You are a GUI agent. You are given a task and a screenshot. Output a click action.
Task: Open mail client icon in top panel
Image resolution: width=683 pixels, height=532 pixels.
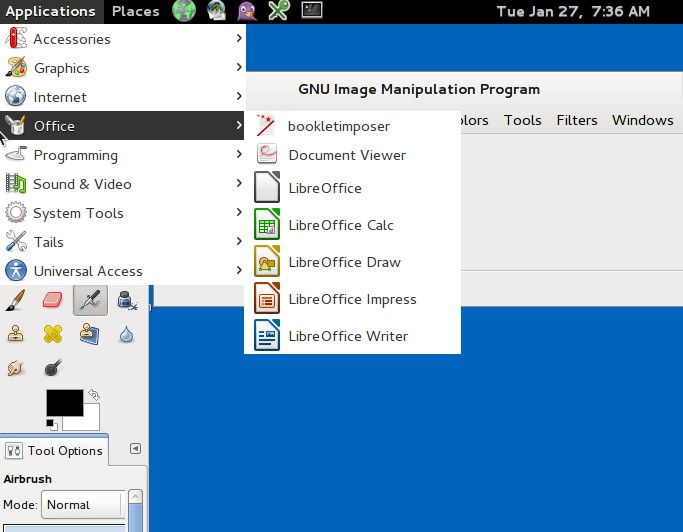(216, 11)
